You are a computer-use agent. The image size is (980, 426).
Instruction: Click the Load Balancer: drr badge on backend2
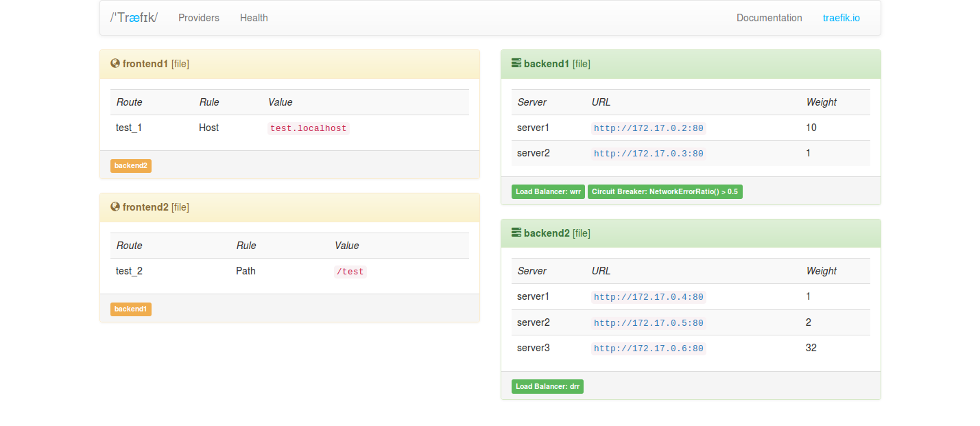[x=547, y=386]
